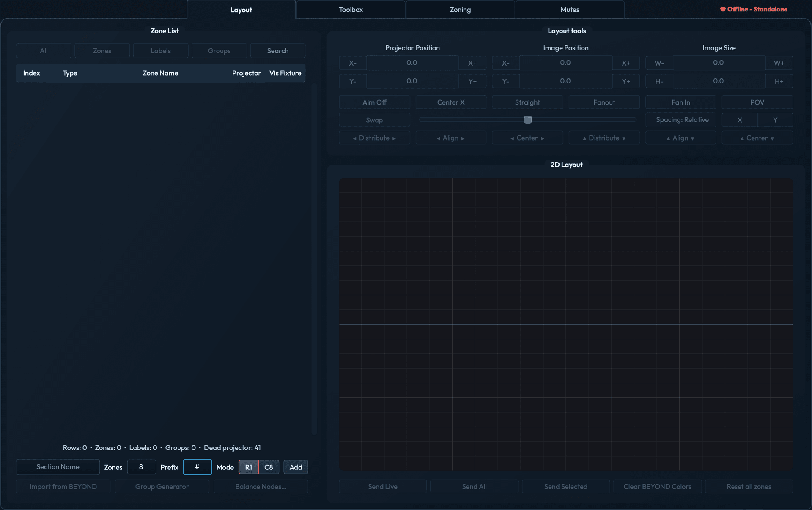Select the R1 mode option

click(249, 467)
